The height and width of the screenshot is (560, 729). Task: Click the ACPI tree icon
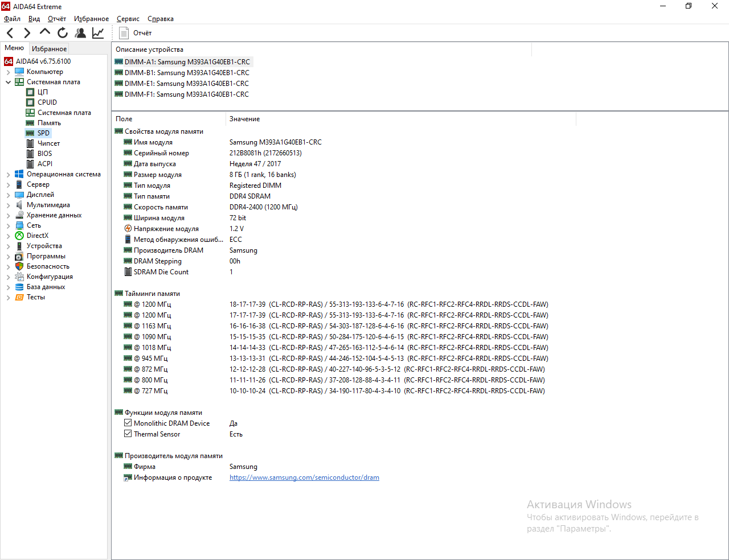[x=30, y=164]
